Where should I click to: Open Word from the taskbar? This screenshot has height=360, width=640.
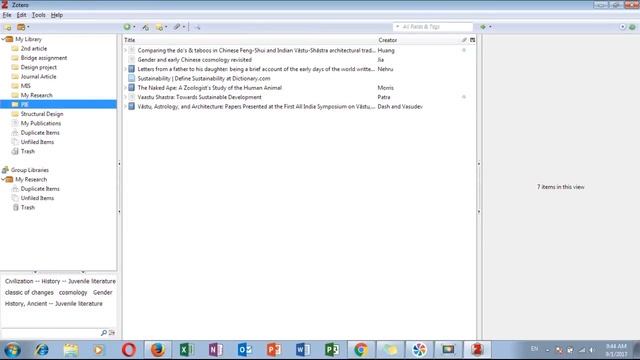coord(302,350)
